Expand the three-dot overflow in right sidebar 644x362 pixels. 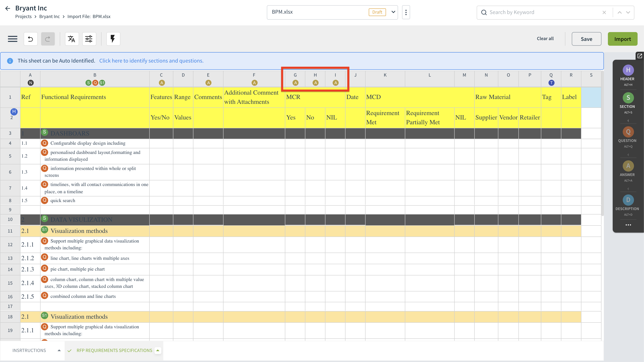628,225
